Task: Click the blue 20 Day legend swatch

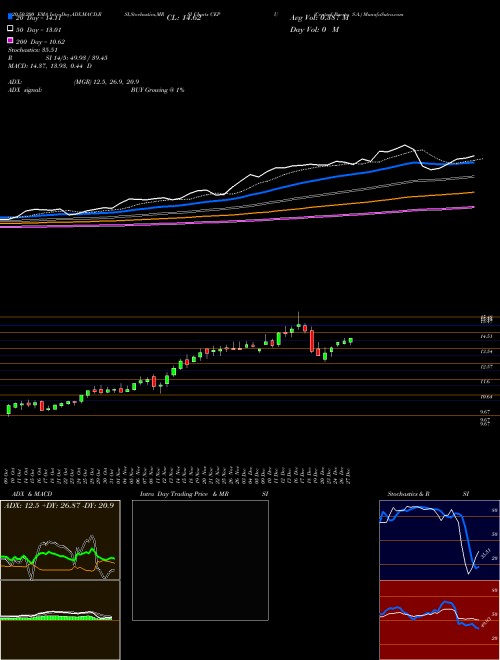Action: tap(10, 16)
